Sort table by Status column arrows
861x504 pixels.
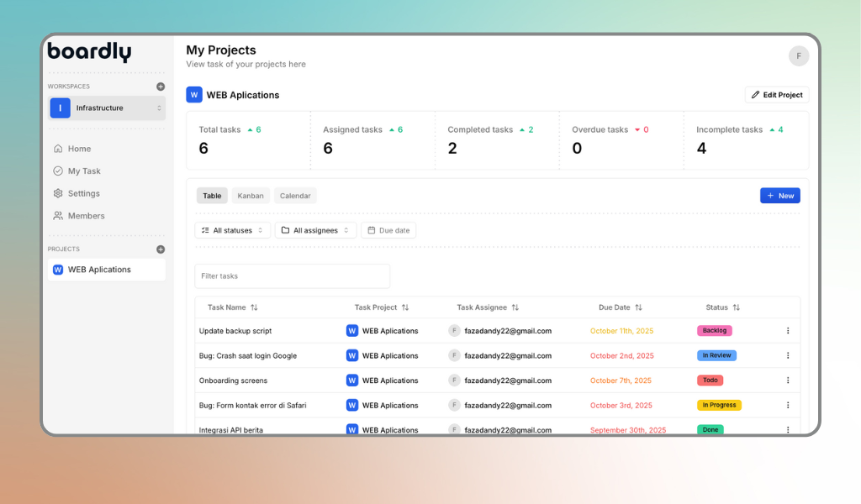[737, 307]
